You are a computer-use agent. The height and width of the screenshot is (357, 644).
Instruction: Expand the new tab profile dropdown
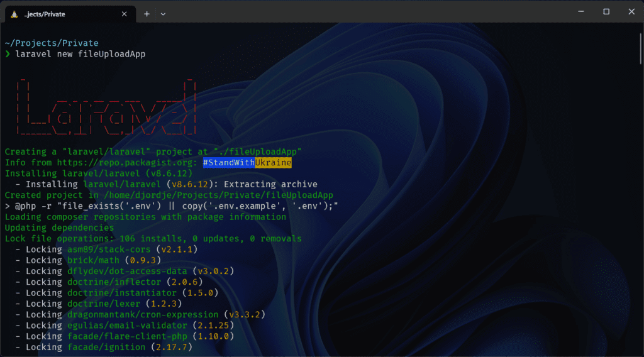click(x=163, y=14)
